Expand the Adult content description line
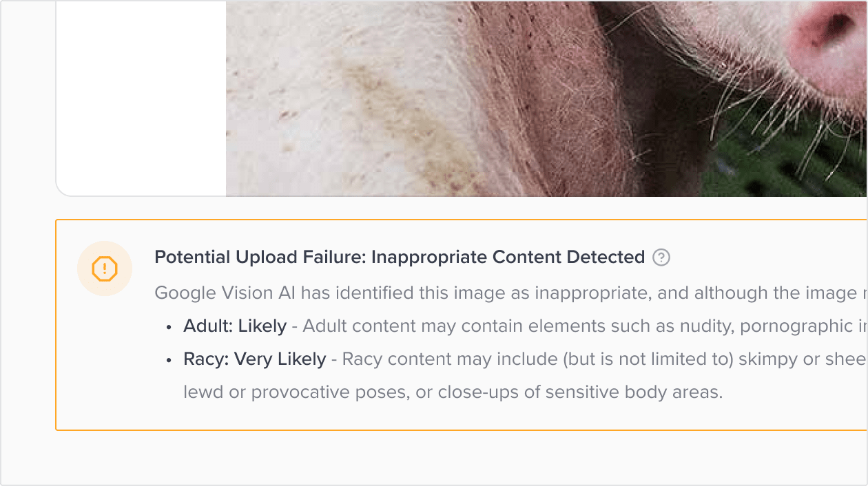 [482, 326]
